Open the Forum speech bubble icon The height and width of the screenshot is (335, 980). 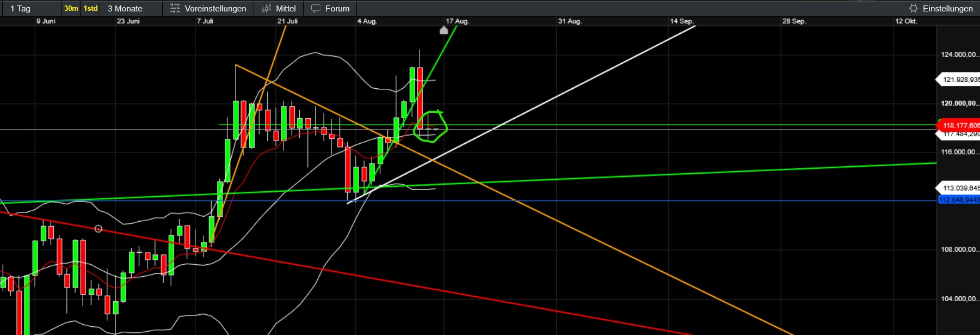point(316,8)
